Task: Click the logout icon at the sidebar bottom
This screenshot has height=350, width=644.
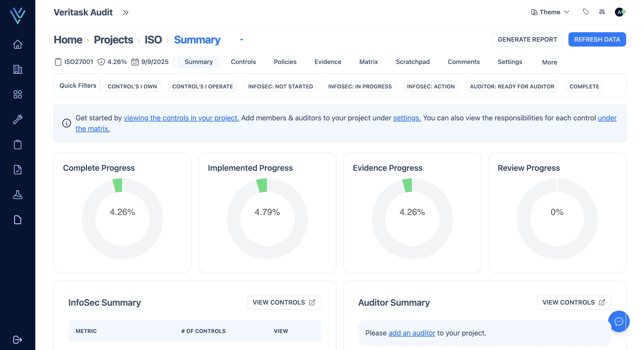Action: (x=17, y=339)
